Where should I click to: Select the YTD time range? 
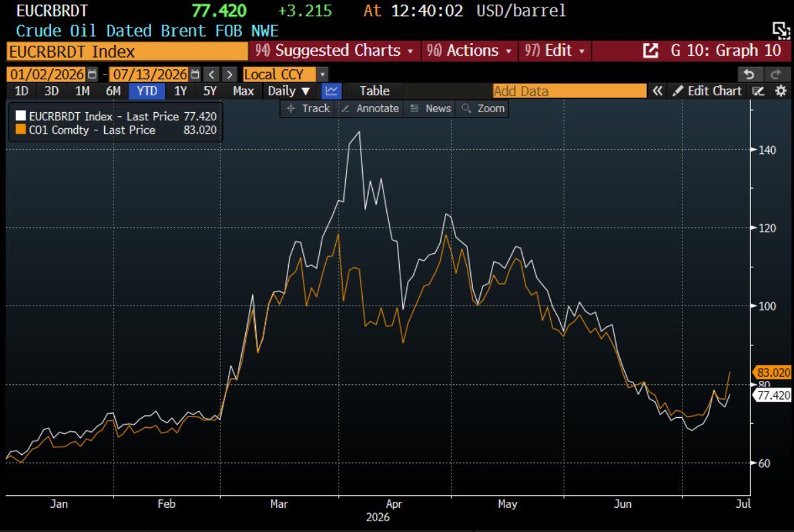tap(147, 91)
